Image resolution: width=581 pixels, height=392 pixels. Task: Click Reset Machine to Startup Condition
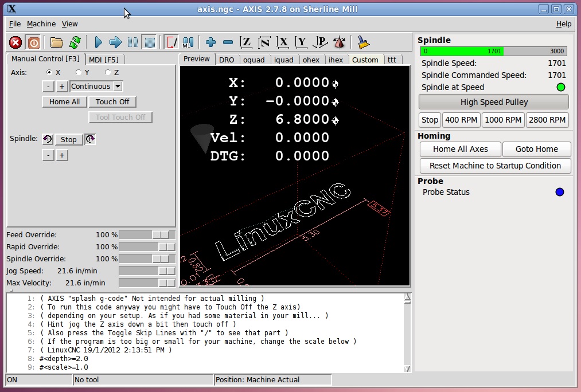495,166
